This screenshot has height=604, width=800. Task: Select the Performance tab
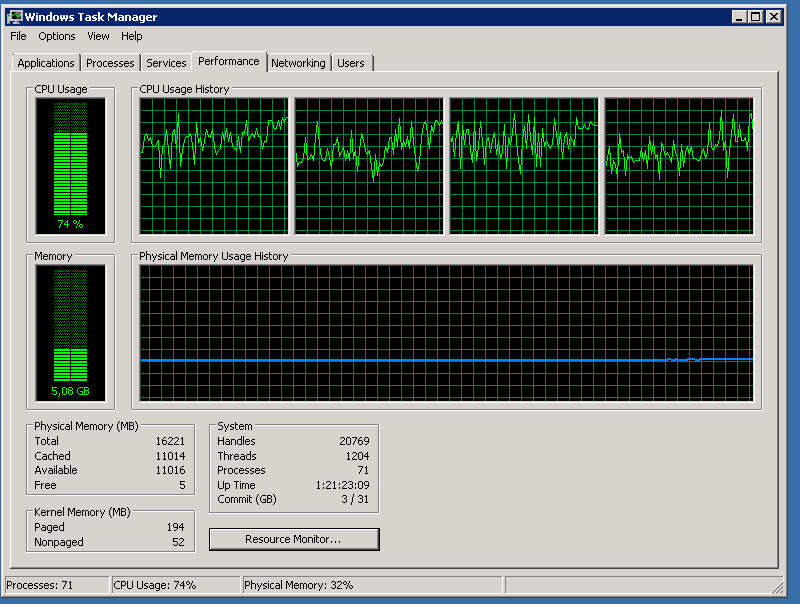(x=229, y=61)
